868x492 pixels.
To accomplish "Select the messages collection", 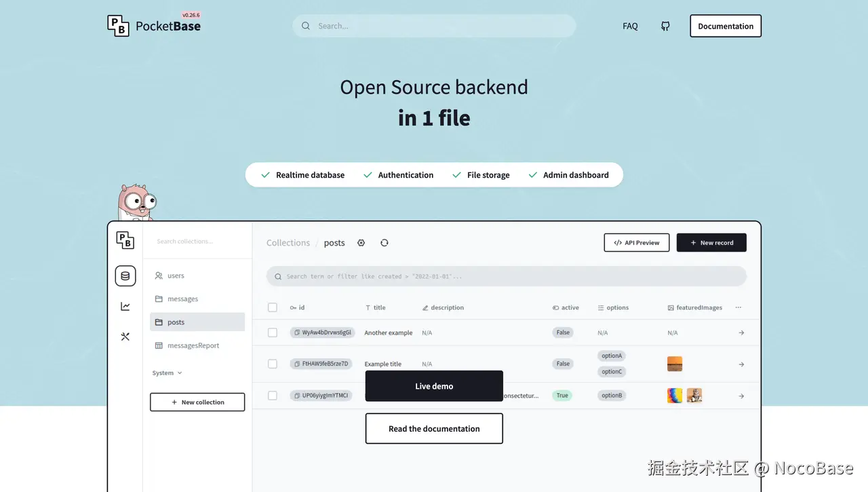I will [197, 299].
